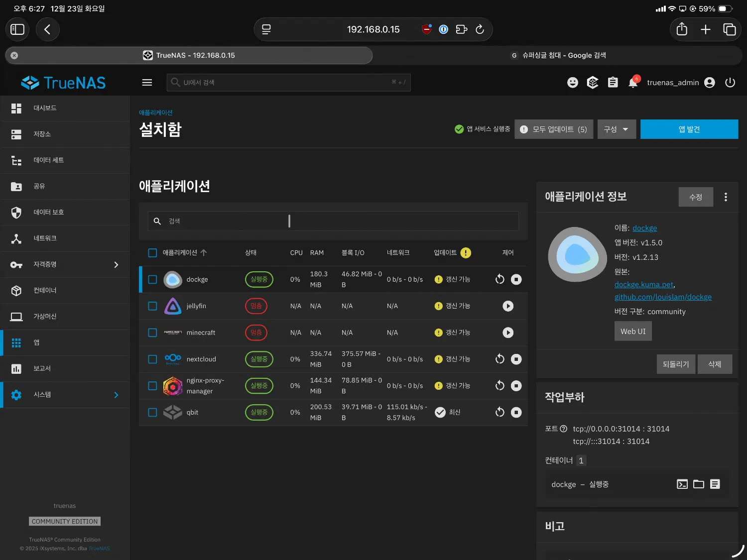The image size is (747, 560).
Task: Click the power button icon in header
Action: click(x=730, y=83)
